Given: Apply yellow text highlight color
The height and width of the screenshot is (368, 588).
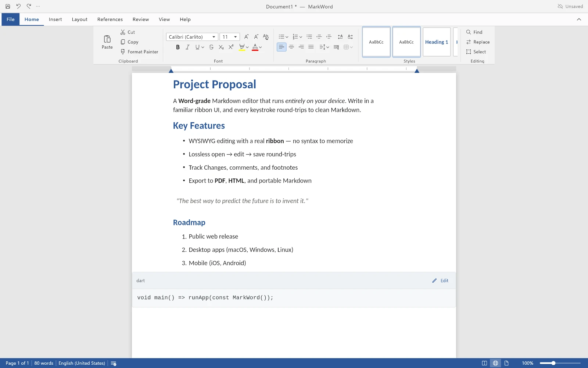Looking at the screenshot, I should point(242,47).
